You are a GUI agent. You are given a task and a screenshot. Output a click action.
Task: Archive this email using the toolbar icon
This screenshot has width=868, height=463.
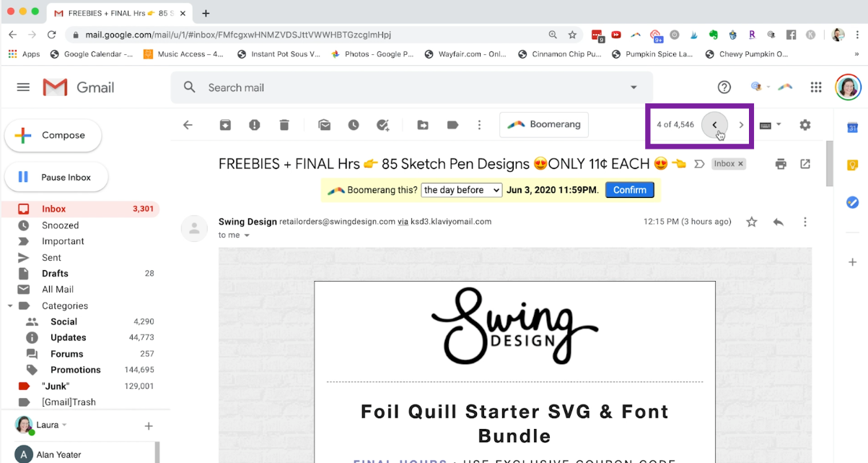[225, 125]
